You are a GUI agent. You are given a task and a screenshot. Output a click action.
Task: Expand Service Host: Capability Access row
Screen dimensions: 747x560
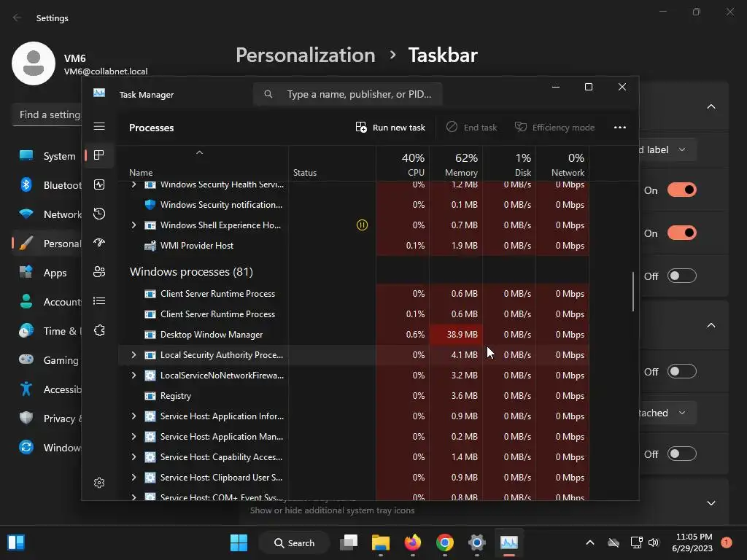click(x=134, y=457)
